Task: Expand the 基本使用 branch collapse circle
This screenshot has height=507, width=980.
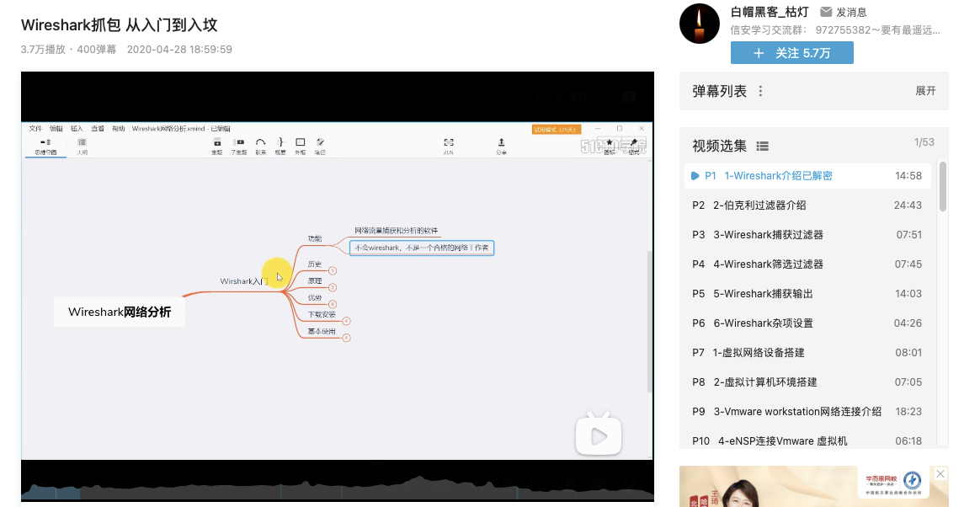Action: [x=346, y=339]
